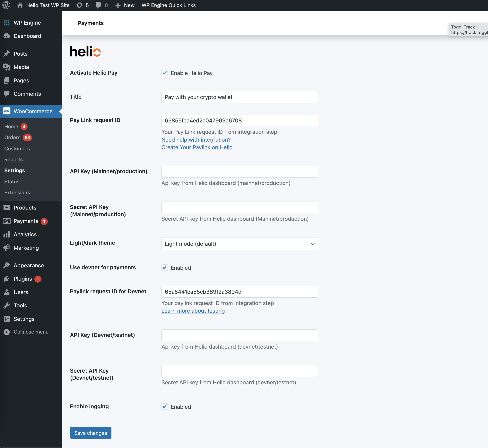Select the Posts pushpin icon
This screenshot has height=448, width=488.
[7, 54]
